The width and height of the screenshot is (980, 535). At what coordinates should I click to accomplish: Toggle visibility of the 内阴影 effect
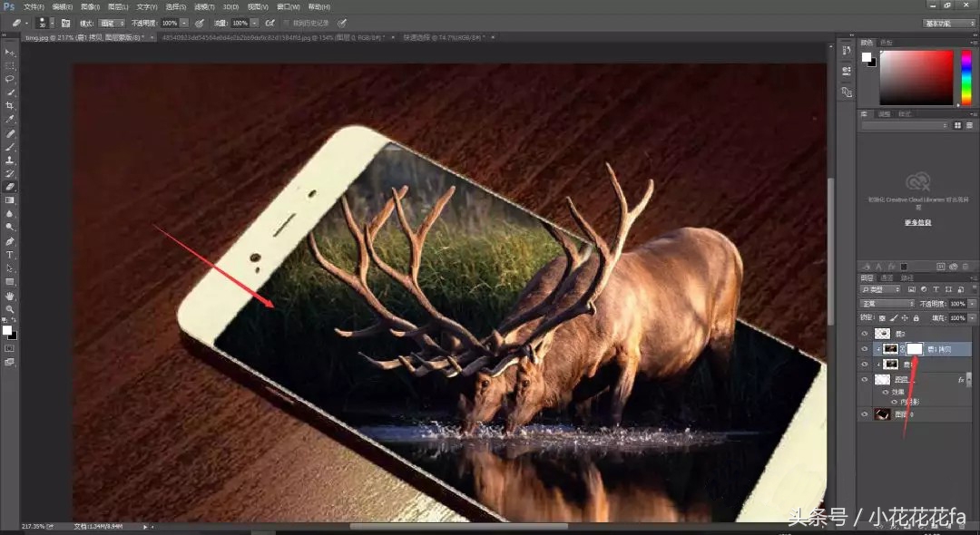click(x=895, y=401)
